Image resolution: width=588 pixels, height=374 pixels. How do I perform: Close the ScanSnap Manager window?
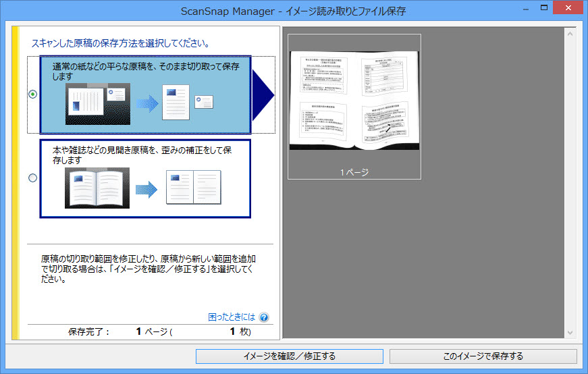pyautogui.click(x=568, y=7)
